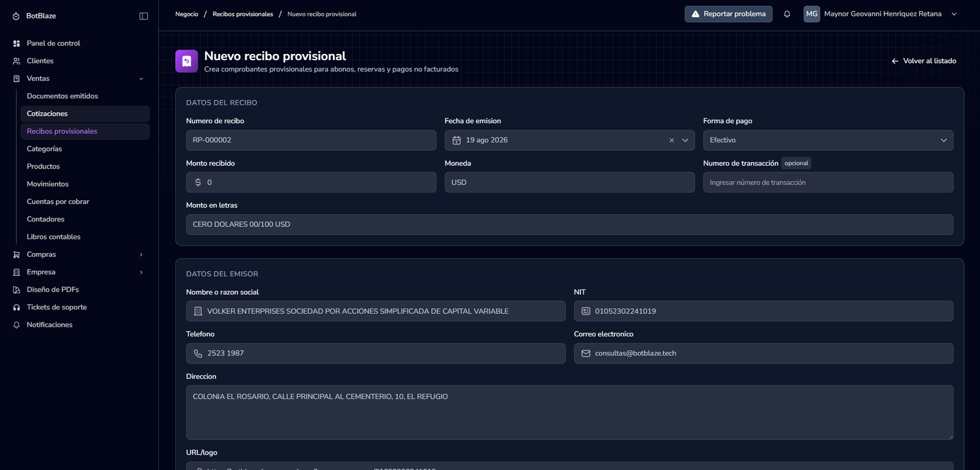Open the user account menu chevron

(954, 14)
